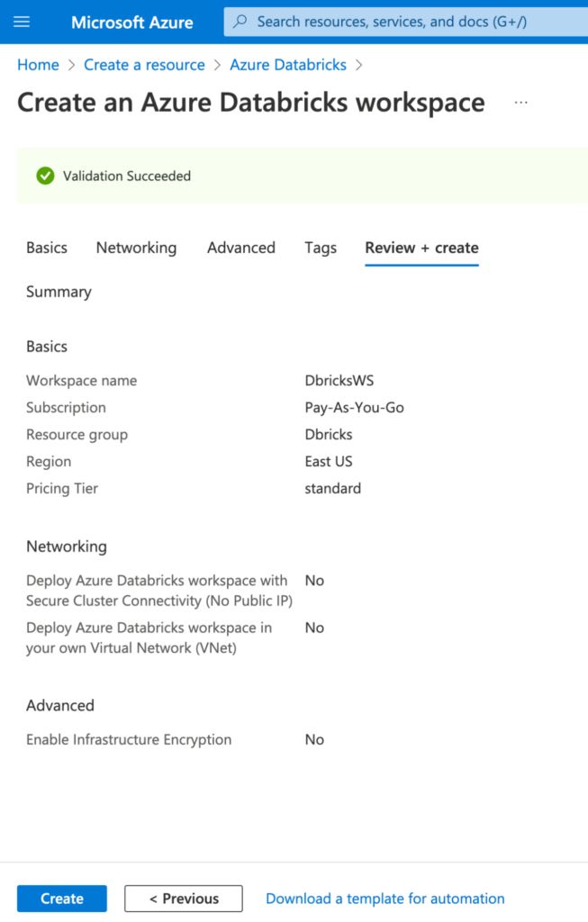
Task: Click the green validation checkmark icon
Action: [45, 176]
